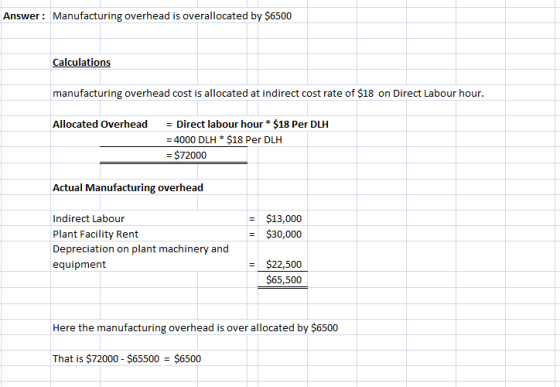Viewport: 560px width, 387px height.
Task: Click the '$22,500' depreciation value
Action: (x=284, y=265)
